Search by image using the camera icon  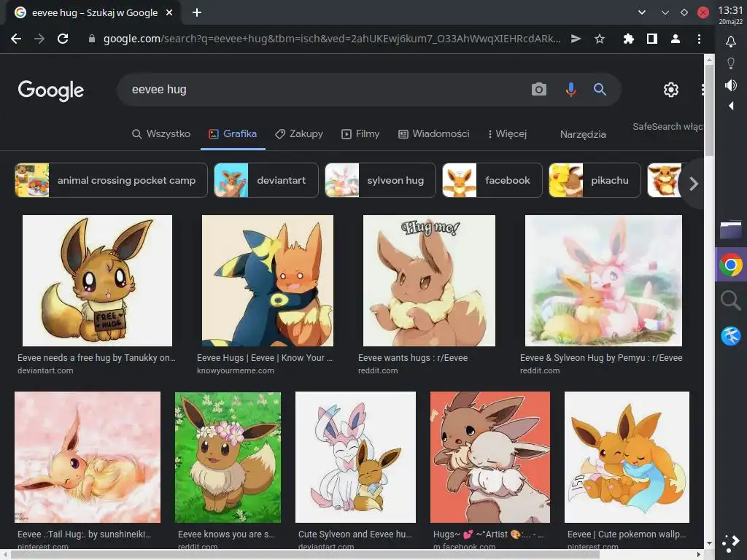(x=539, y=89)
